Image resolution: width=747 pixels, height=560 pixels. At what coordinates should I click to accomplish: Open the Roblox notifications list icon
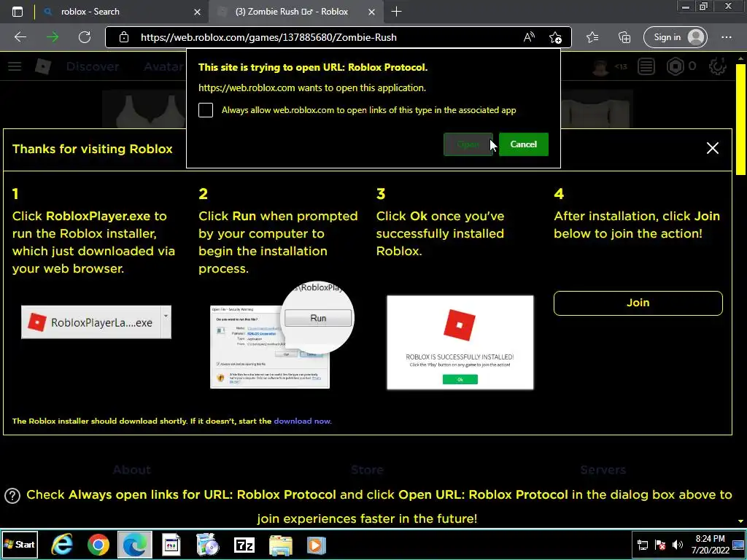[x=646, y=66]
